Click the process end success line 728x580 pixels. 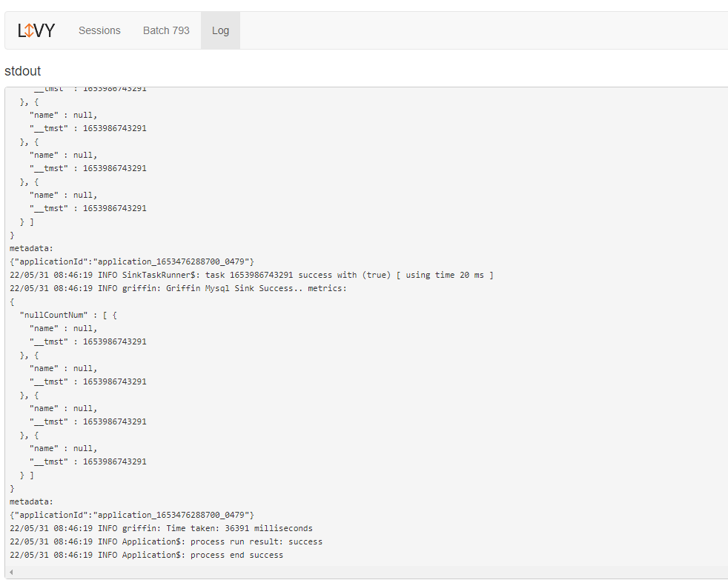(x=146, y=555)
